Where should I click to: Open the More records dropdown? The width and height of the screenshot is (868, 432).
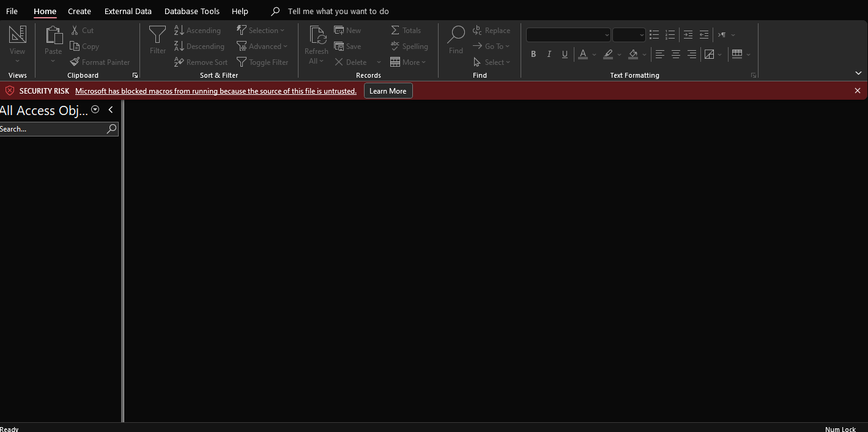click(x=408, y=62)
